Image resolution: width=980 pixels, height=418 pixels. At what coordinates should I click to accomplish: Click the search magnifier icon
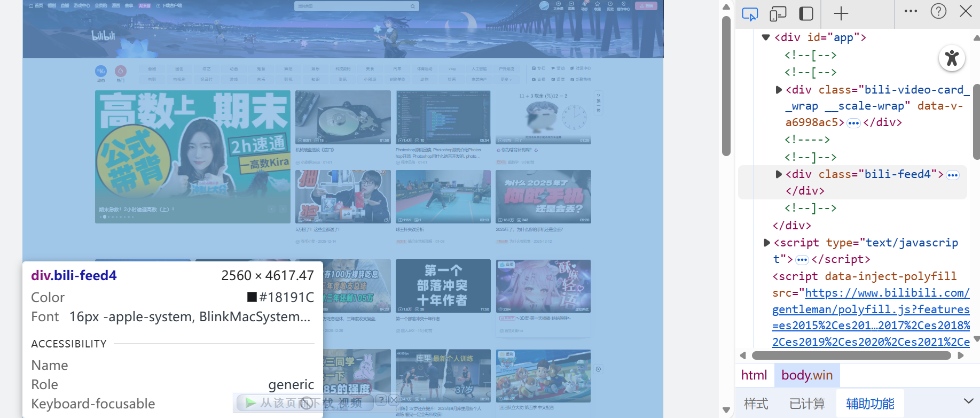click(x=413, y=6)
